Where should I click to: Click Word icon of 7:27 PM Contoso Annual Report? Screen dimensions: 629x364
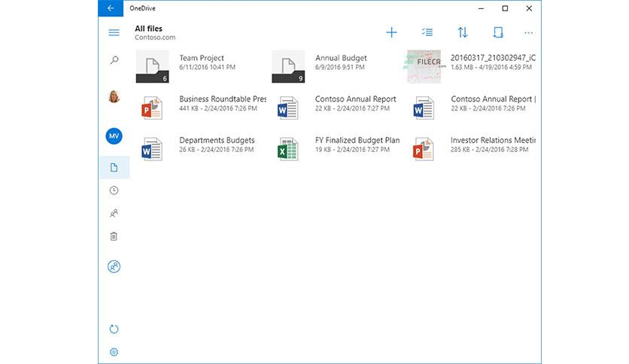(x=288, y=108)
